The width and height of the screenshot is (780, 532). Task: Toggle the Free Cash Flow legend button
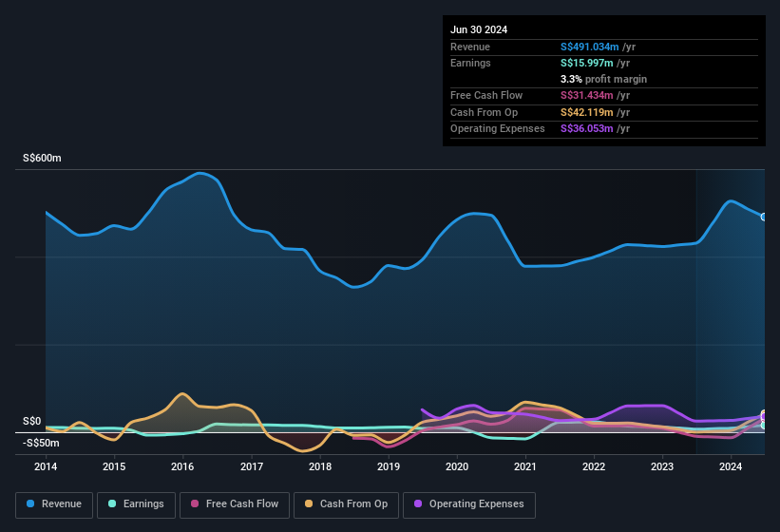point(235,504)
